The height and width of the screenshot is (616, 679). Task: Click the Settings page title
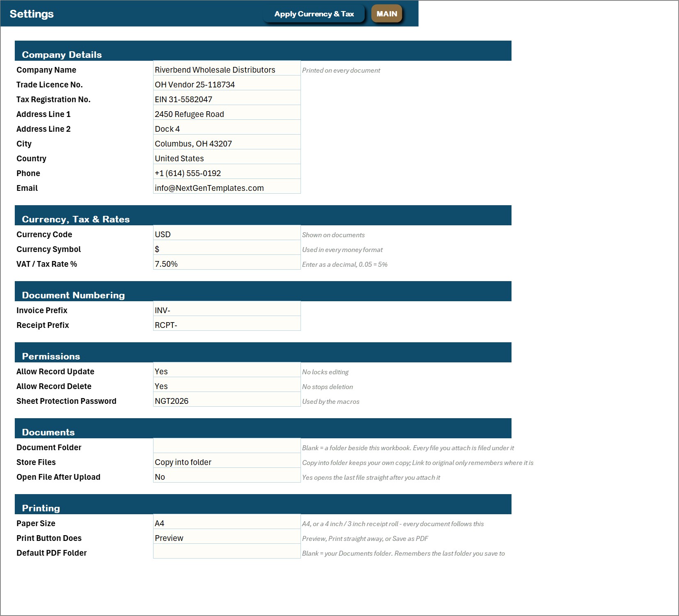click(x=32, y=14)
